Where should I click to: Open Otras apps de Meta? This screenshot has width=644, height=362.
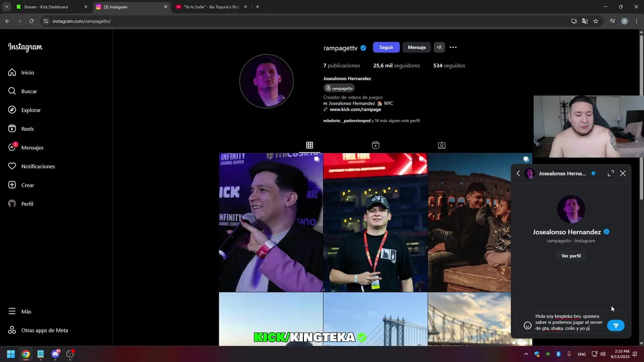pyautogui.click(x=38, y=330)
